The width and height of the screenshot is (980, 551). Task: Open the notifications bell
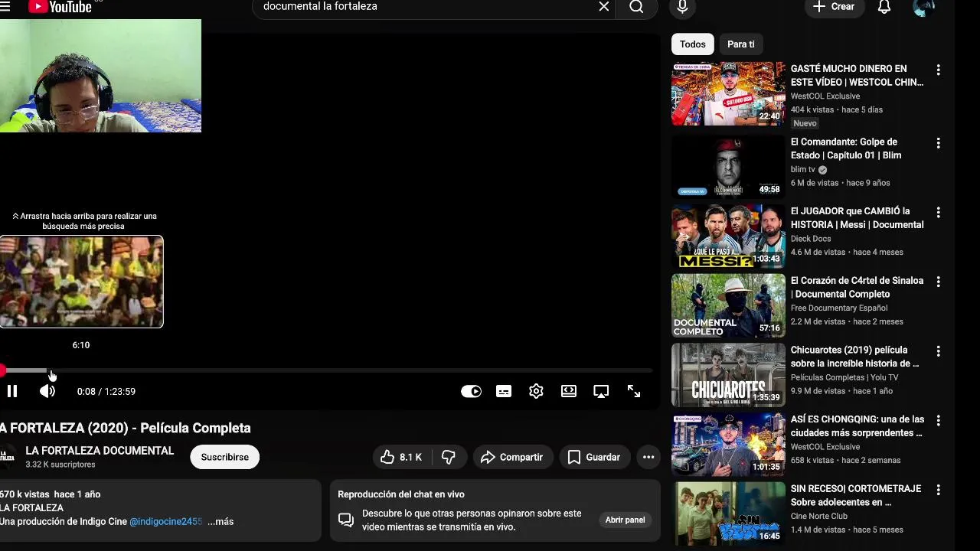pyautogui.click(x=884, y=7)
